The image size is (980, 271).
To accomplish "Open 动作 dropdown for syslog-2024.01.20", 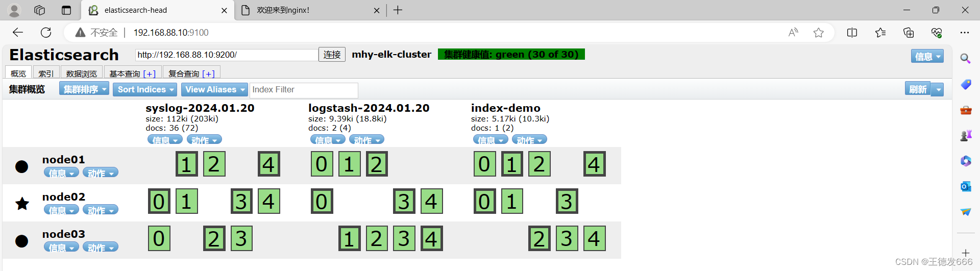I will [x=204, y=140].
